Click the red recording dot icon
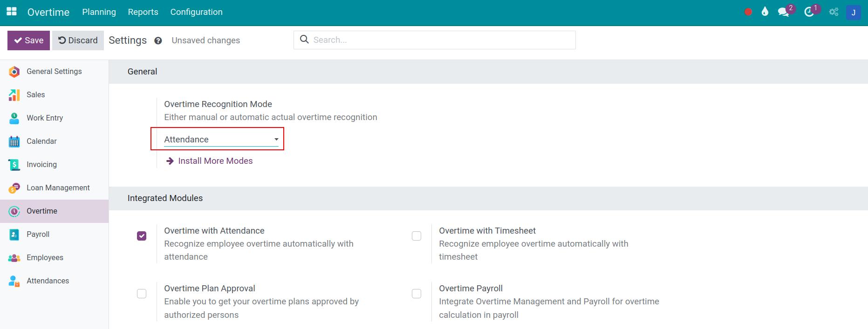The height and width of the screenshot is (329, 868). coord(748,12)
